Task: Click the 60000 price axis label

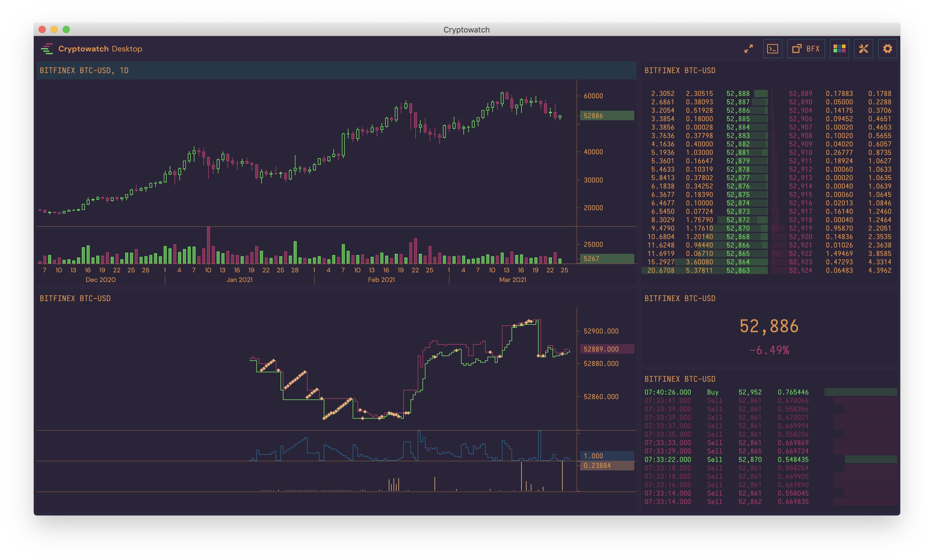Action: click(593, 96)
